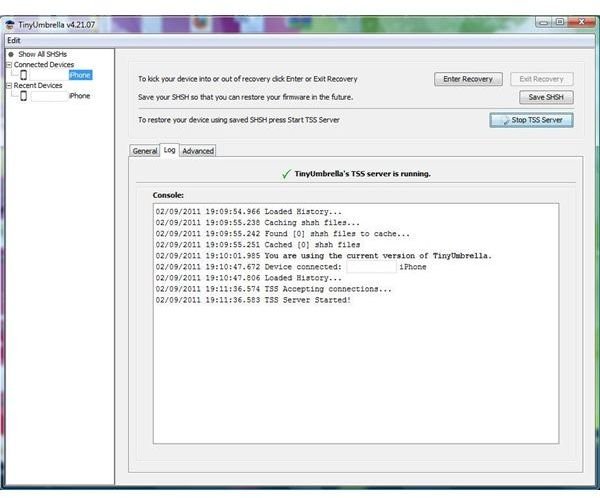Close the TinyUmbrella window
Screen dimensions: 600x498
[x=581, y=22]
